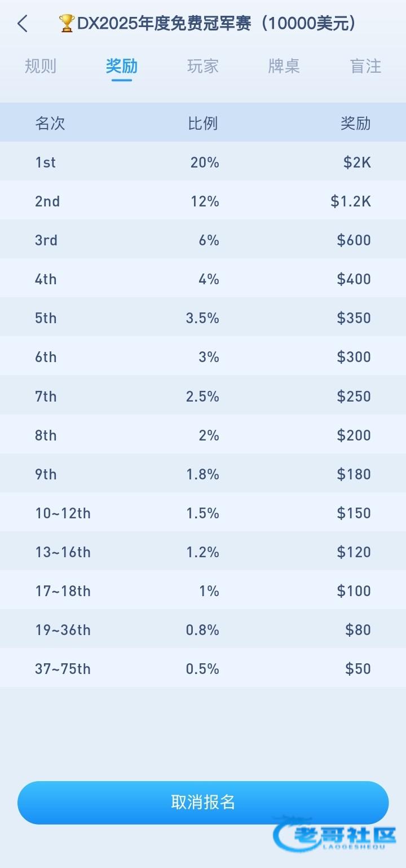Tap the trophy icon in title
This screenshot has height=868, width=406.
click(67, 24)
